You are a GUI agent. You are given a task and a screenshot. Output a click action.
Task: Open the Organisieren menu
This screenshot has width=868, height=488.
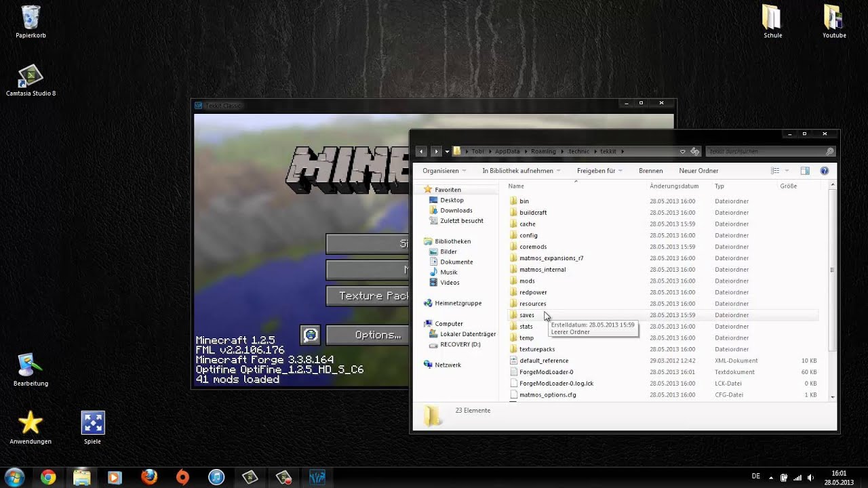coord(444,171)
